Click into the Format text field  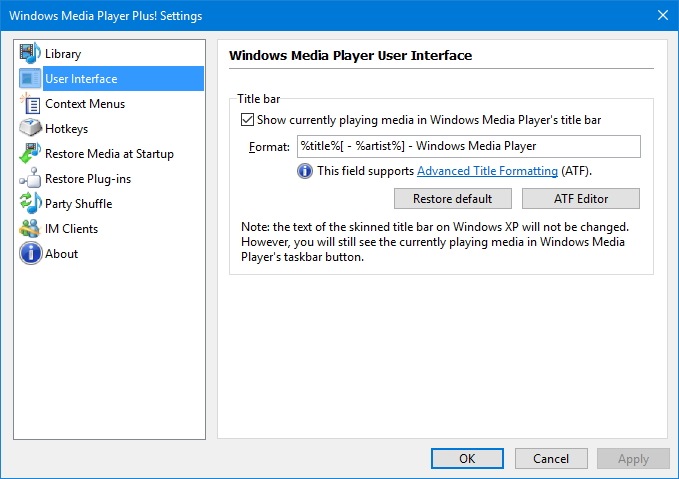[469, 146]
